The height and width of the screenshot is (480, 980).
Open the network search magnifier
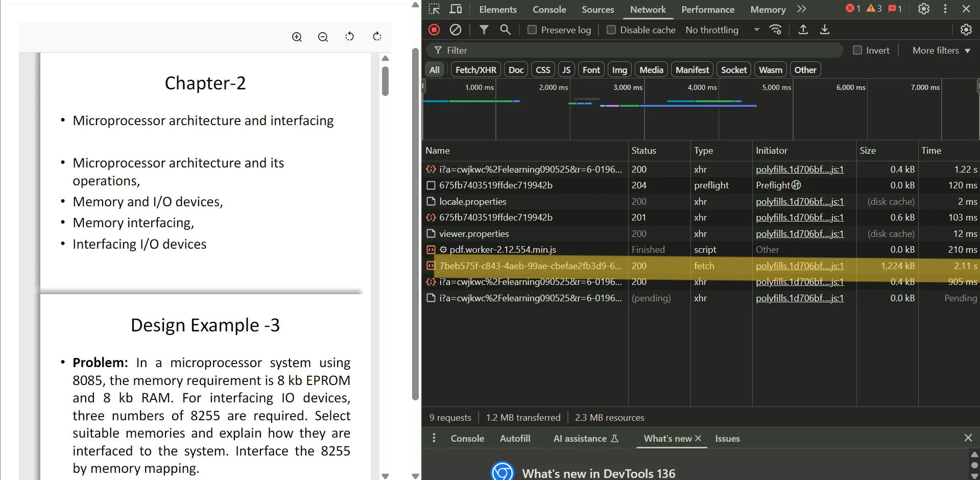click(x=505, y=30)
